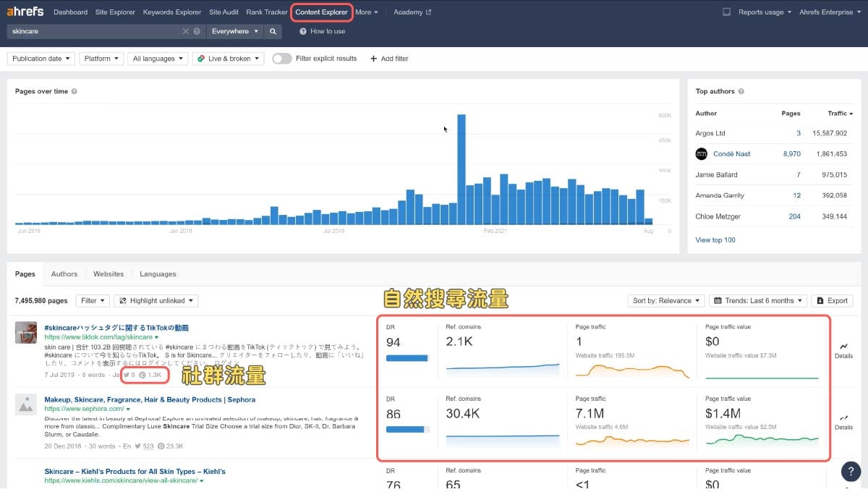Click the plus icon in Add filter

tap(373, 59)
